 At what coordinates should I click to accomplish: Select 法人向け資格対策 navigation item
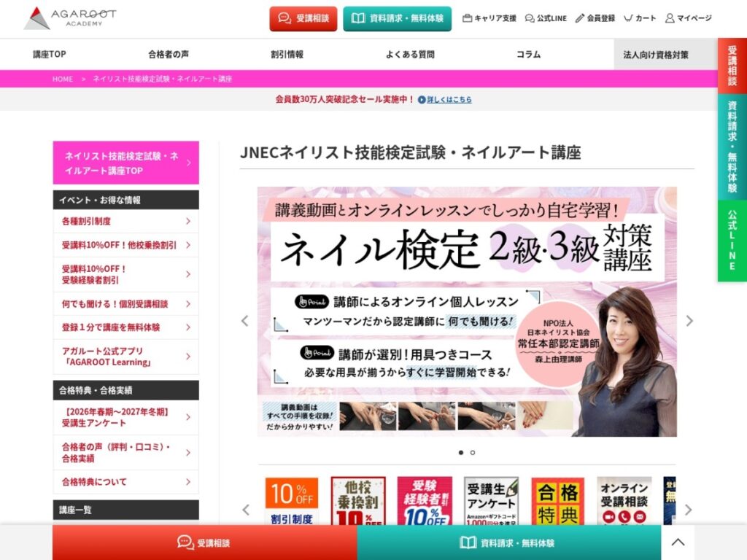click(x=656, y=55)
